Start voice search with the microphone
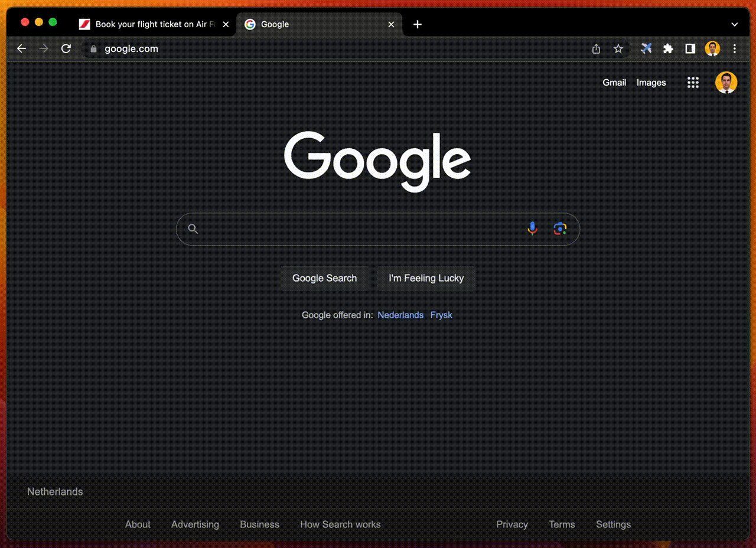Screen dimensions: 756x548 click(x=532, y=229)
